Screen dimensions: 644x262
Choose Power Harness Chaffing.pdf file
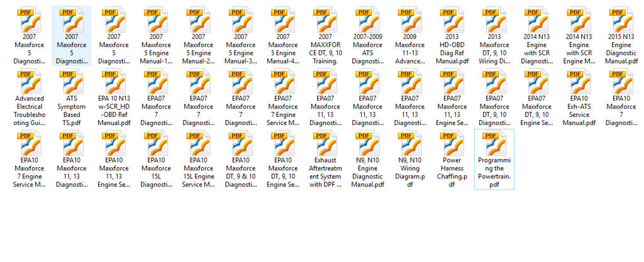[452, 160]
